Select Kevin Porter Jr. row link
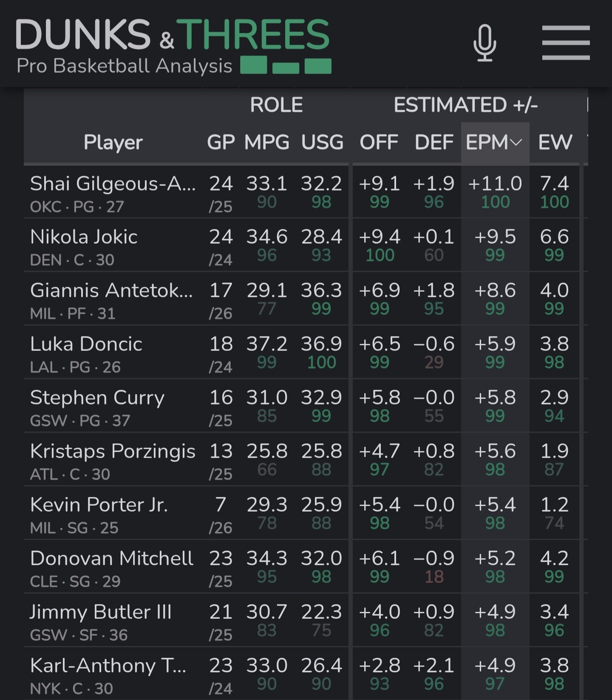The image size is (612, 700). point(99,505)
